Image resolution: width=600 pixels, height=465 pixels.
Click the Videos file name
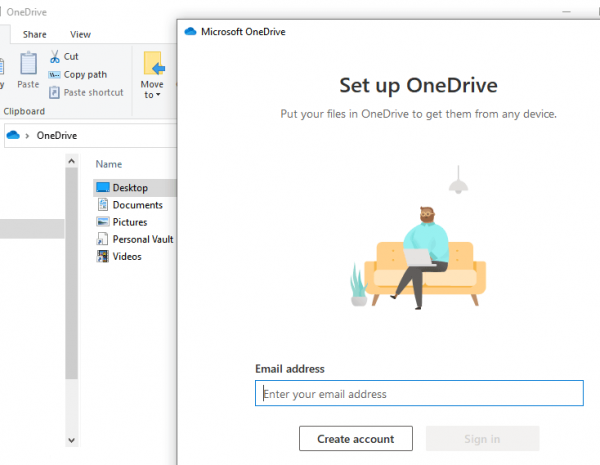(127, 256)
